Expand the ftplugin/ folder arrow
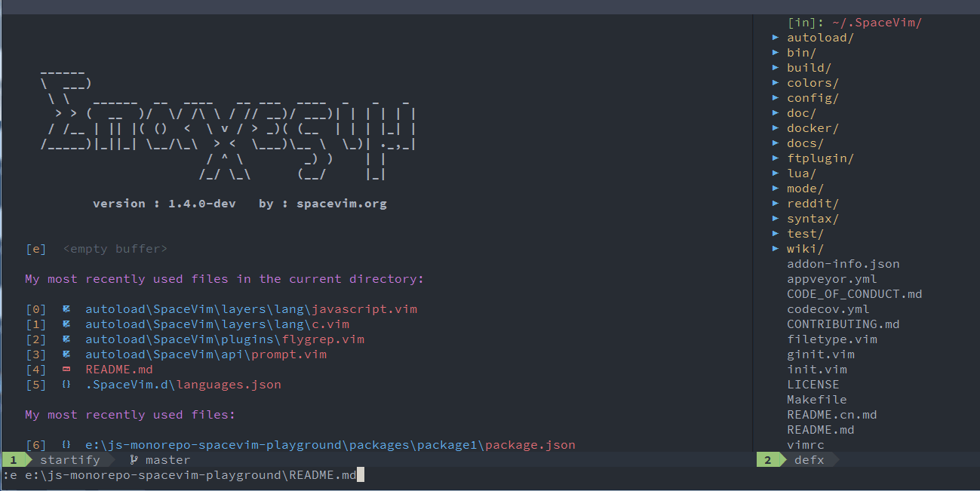The height and width of the screenshot is (491, 980). 776,158
